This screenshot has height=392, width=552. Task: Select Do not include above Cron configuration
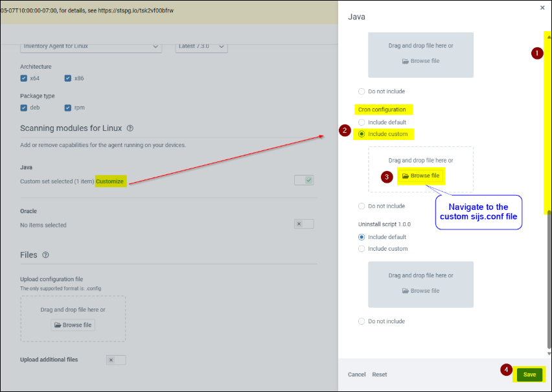pos(362,91)
